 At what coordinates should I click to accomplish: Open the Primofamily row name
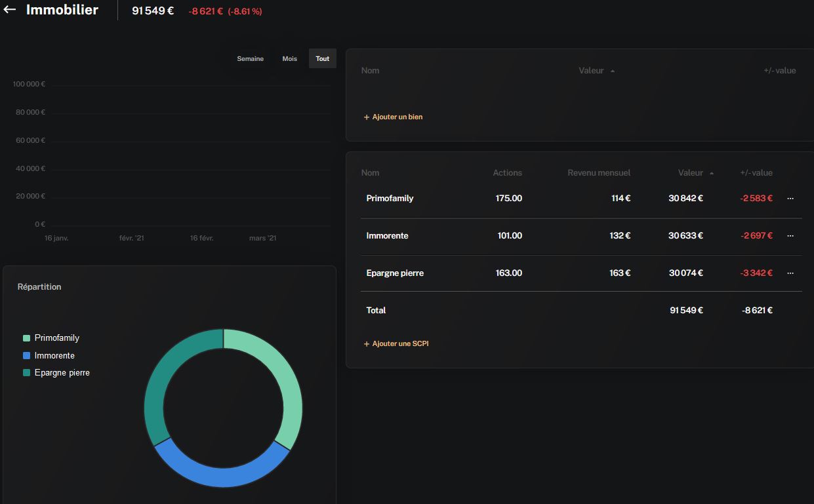click(x=390, y=199)
